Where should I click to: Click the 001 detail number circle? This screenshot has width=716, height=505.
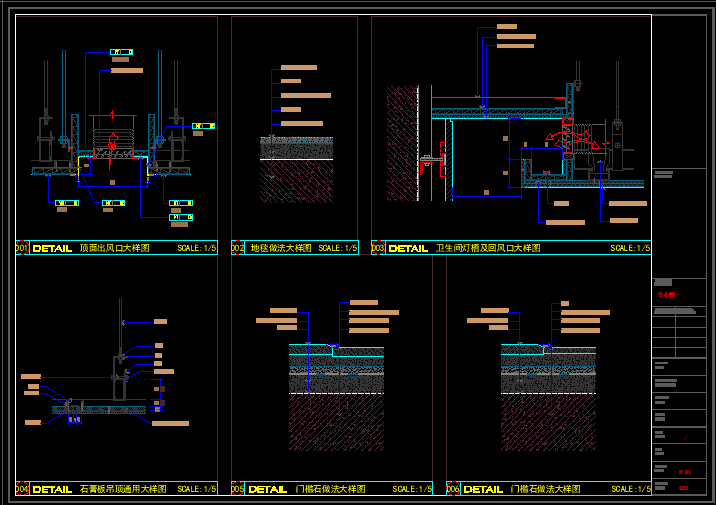(x=22, y=248)
